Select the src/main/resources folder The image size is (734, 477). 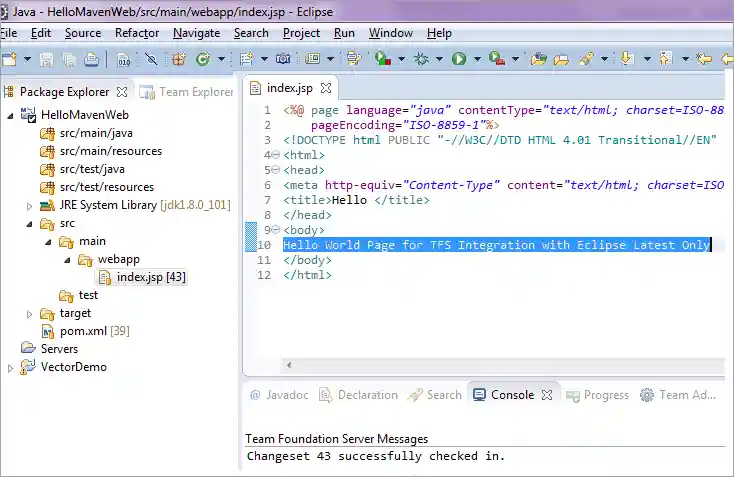[101, 151]
